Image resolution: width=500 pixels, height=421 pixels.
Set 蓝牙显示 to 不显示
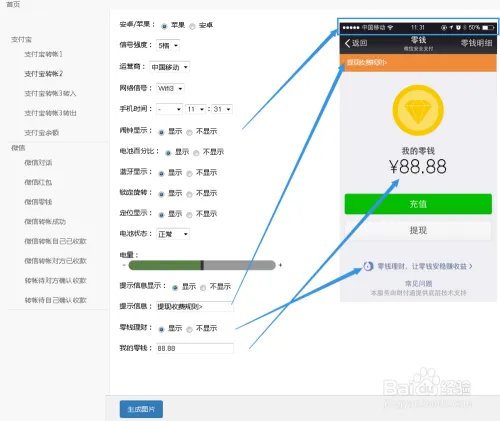pyautogui.click(x=189, y=174)
